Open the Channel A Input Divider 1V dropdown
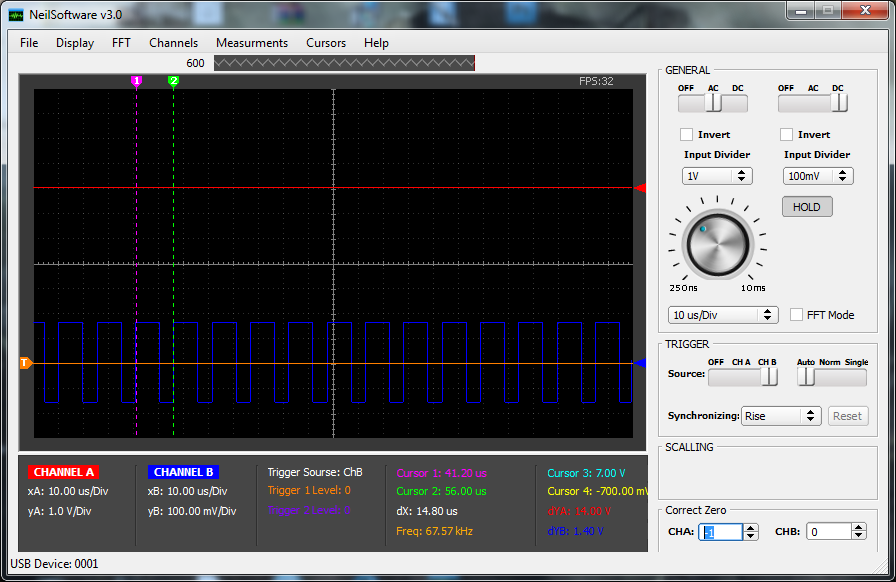The width and height of the screenshot is (896, 582). click(717, 176)
